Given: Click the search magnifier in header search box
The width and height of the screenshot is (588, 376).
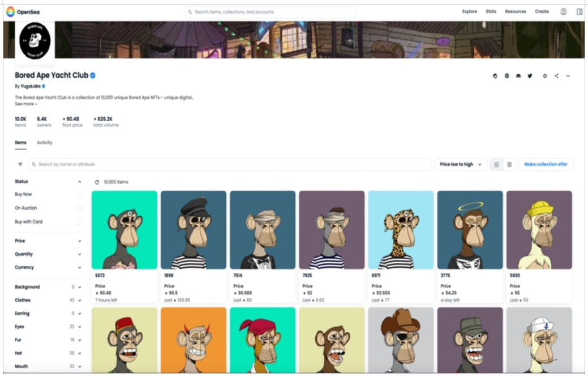Looking at the screenshot, I should click(x=190, y=12).
